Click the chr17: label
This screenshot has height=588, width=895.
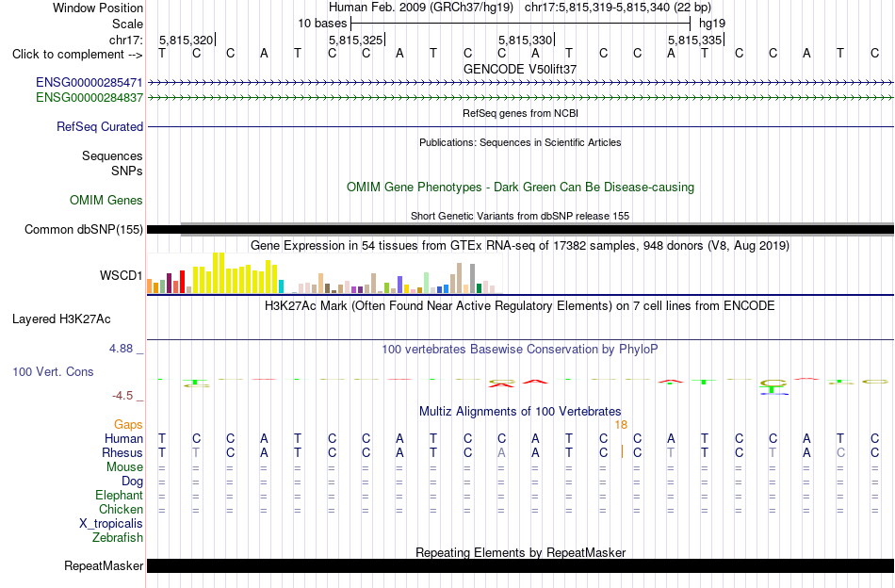[x=126, y=40]
